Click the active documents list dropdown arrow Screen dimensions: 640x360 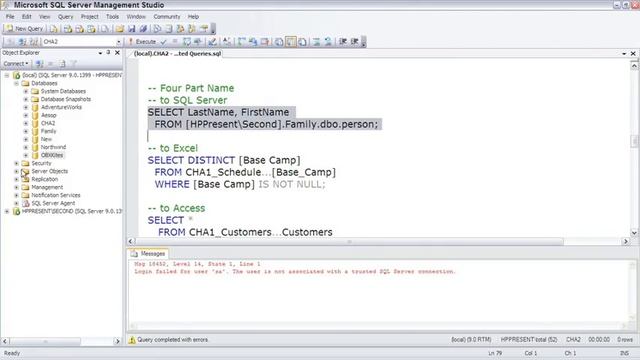pyautogui.click(x=624, y=53)
